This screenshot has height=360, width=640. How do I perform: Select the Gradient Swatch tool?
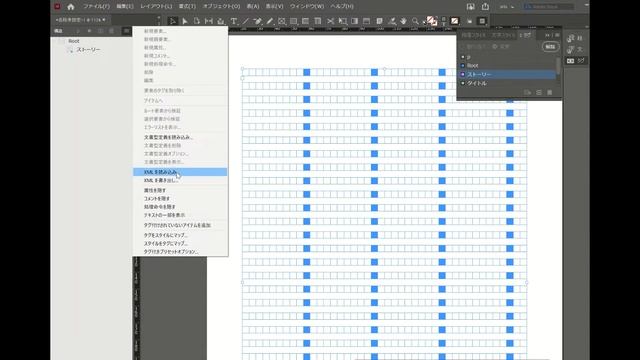point(354,21)
